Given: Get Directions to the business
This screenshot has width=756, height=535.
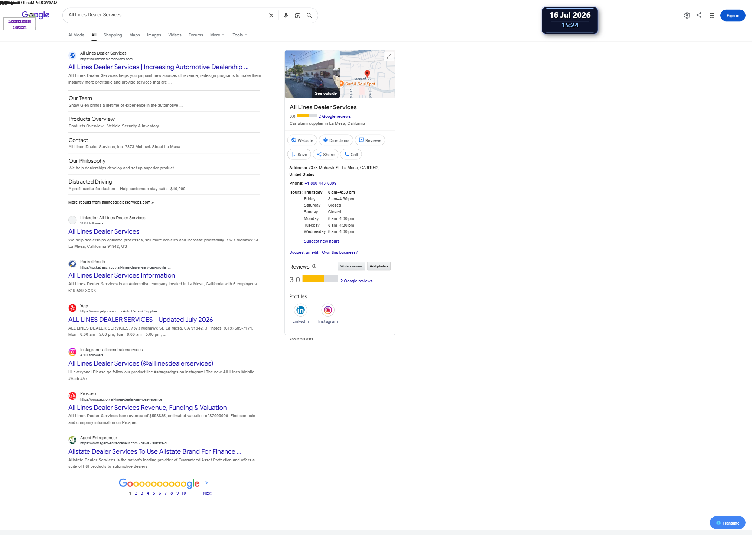Looking at the screenshot, I should tap(336, 140).
